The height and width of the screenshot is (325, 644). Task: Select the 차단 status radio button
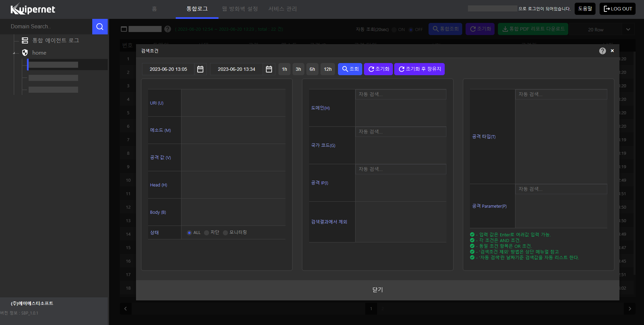(206, 233)
